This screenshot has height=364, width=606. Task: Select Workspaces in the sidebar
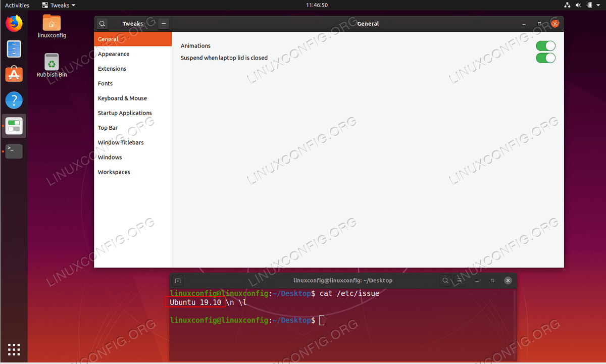133,172
